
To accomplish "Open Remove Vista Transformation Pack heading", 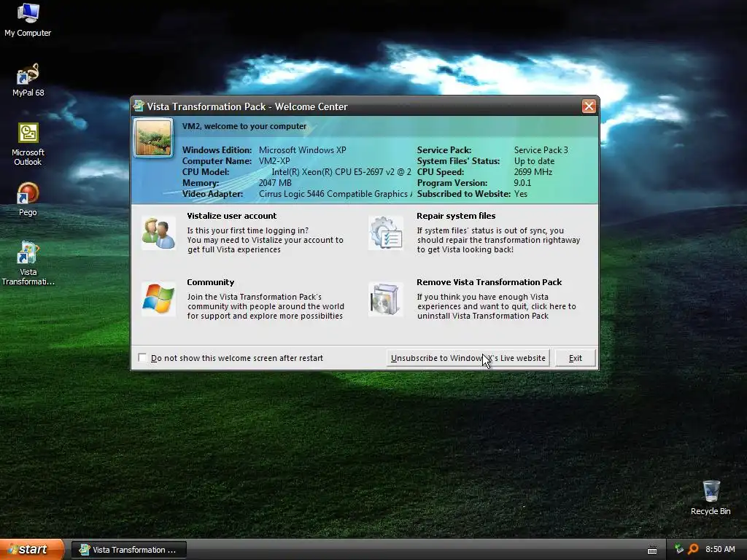I will point(489,282).
